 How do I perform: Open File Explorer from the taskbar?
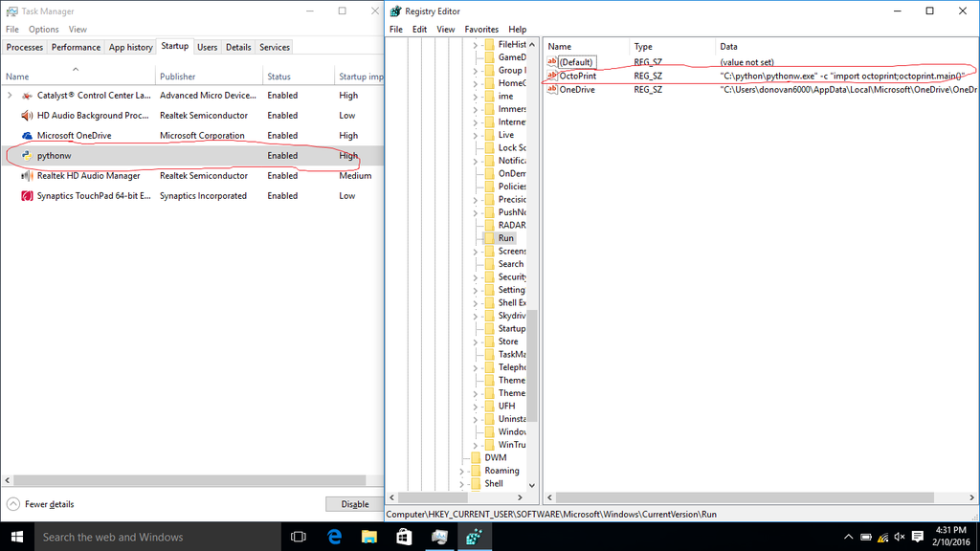(x=369, y=537)
